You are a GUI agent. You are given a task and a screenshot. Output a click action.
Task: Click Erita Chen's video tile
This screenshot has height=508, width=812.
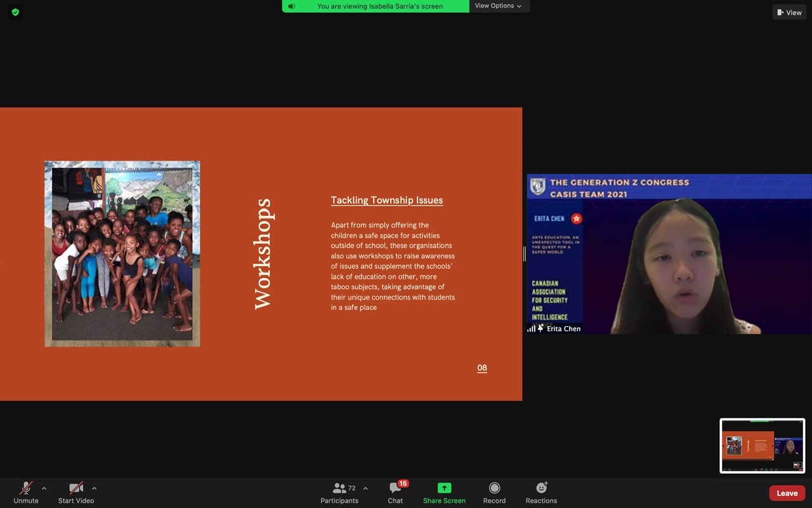pos(669,254)
